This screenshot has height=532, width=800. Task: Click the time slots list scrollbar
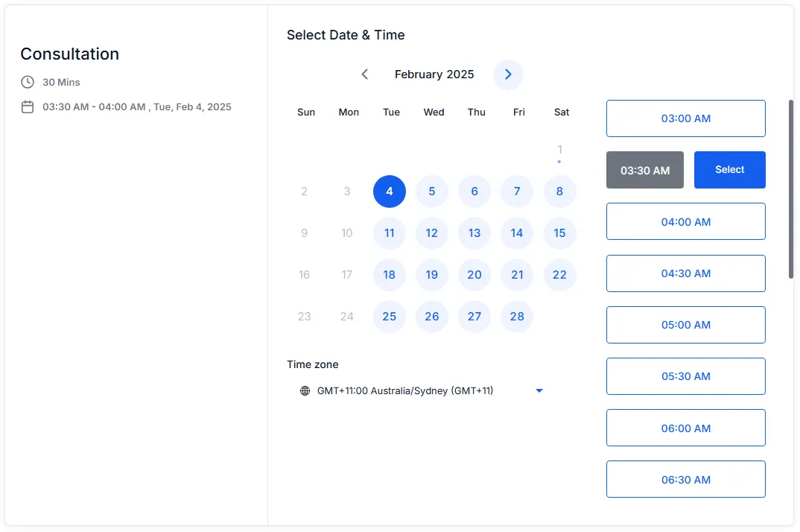(x=791, y=189)
